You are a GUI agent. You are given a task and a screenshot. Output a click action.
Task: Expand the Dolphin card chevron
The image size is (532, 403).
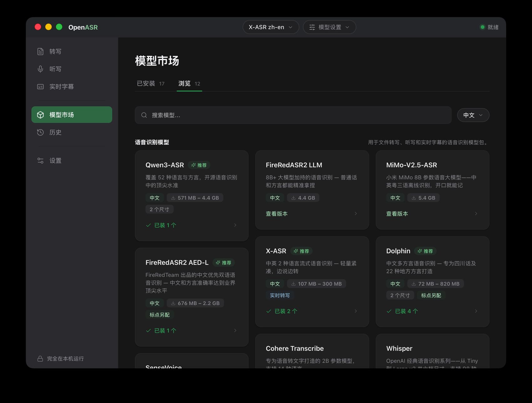(476, 311)
